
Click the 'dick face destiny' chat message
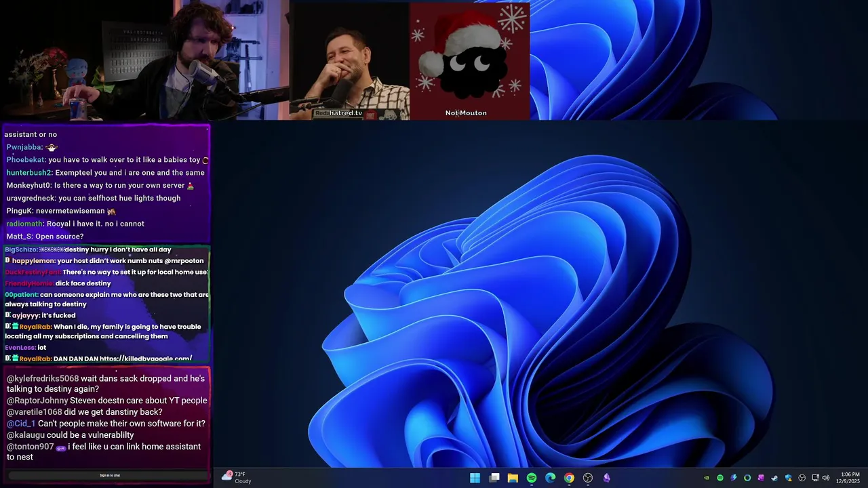[83, 283]
